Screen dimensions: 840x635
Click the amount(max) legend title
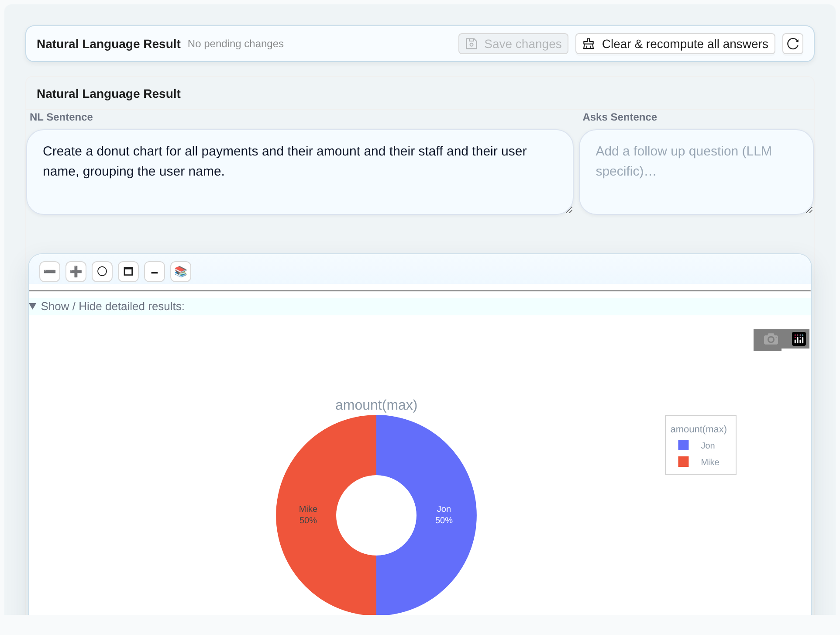click(699, 429)
